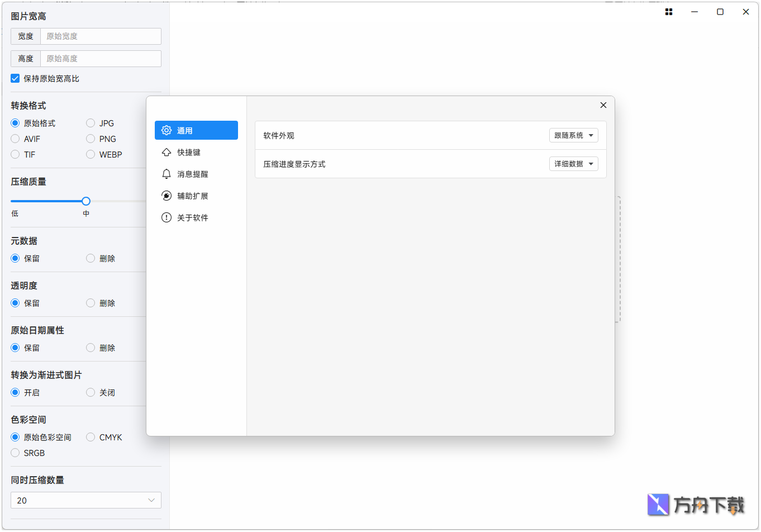Viewport: 761px width, 532px height.
Task: Select the JPG format radio button
Action: pos(91,123)
